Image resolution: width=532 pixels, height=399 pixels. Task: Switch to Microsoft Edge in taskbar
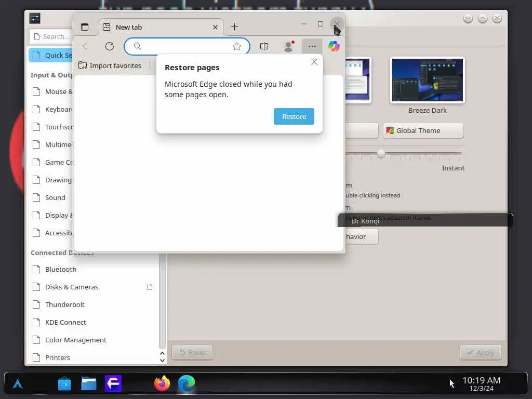click(187, 383)
